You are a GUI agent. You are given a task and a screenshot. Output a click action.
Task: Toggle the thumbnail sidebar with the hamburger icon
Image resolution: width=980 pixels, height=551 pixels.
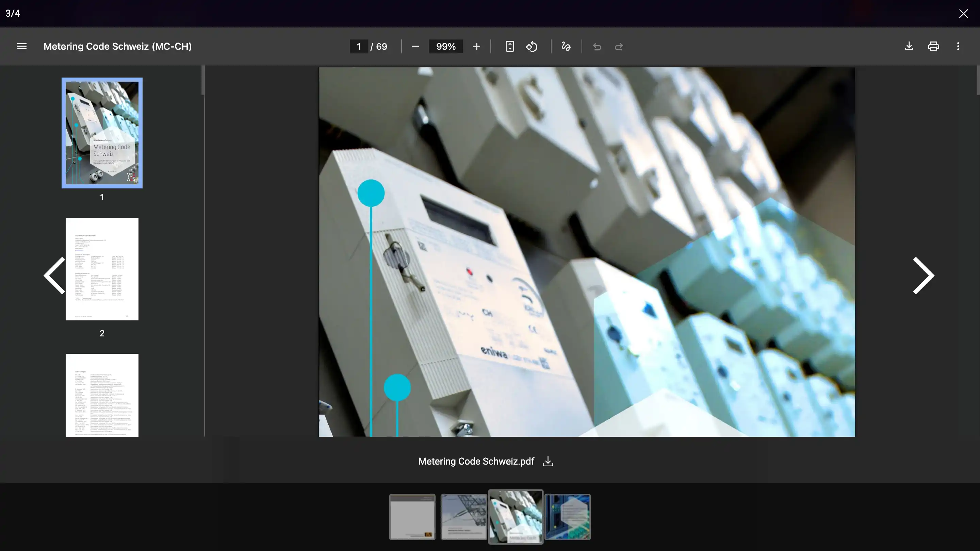pyautogui.click(x=21, y=46)
